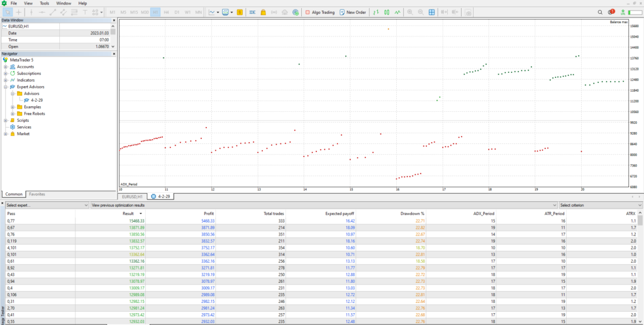Switch chart to candlesticks view icon
Image resolution: width=644 pixels, height=325 pixels.
tap(387, 12)
